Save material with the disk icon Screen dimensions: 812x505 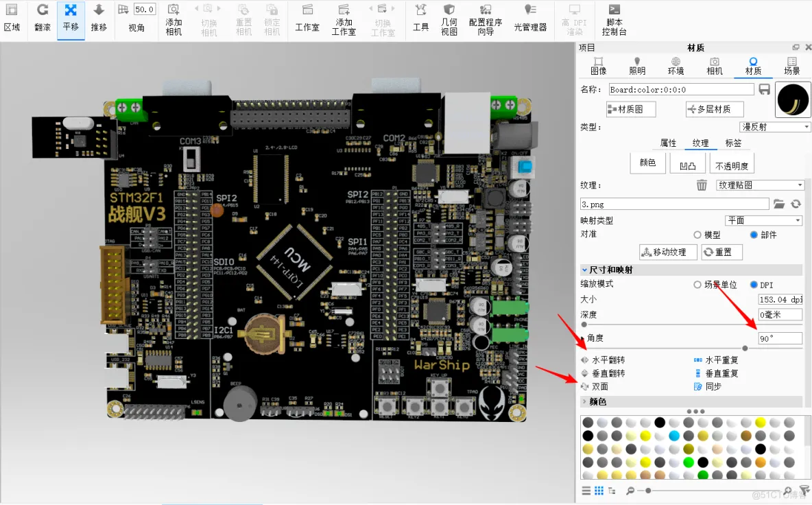pyautogui.click(x=765, y=89)
